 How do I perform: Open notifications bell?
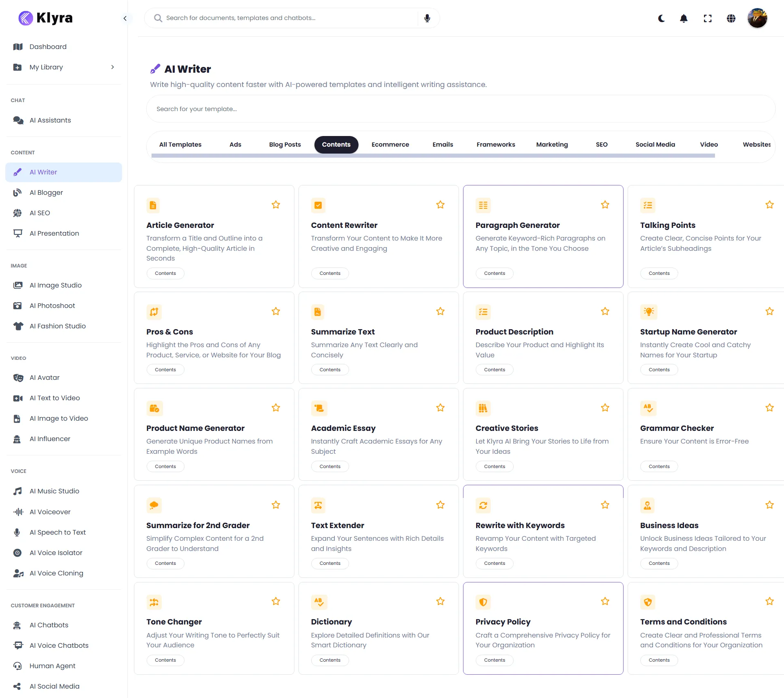[x=684, y=18]
